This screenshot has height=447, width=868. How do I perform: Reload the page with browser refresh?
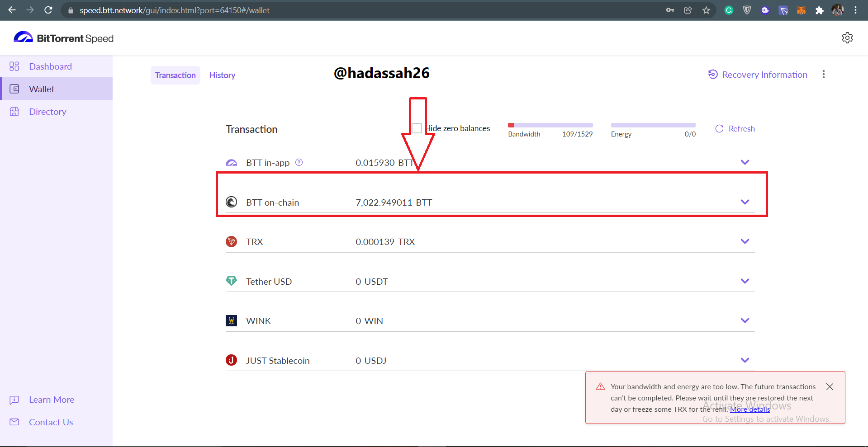point(48,10)
